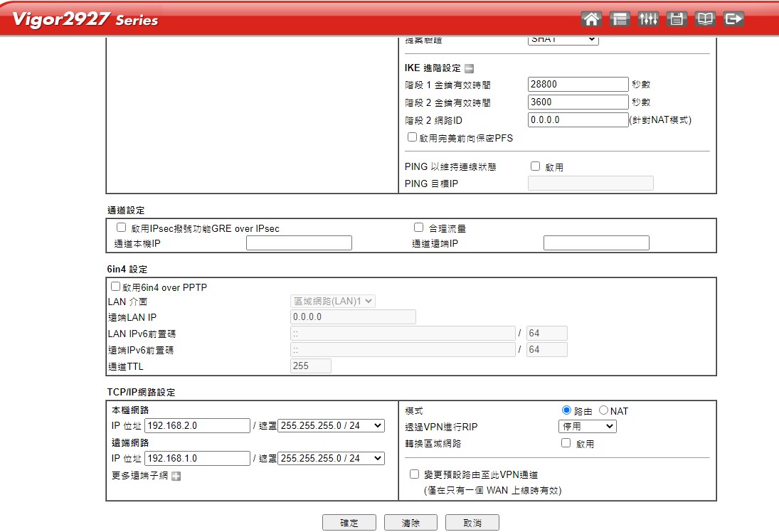Click the dashboard layout icon in header
This screenshot has height=532, width=779.
point(620,19)
